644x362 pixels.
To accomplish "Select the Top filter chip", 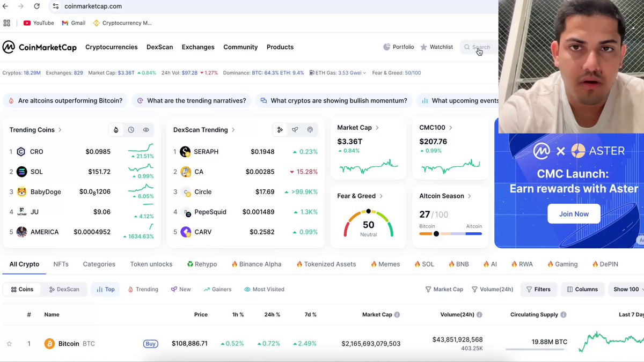I will pos(106,289).
